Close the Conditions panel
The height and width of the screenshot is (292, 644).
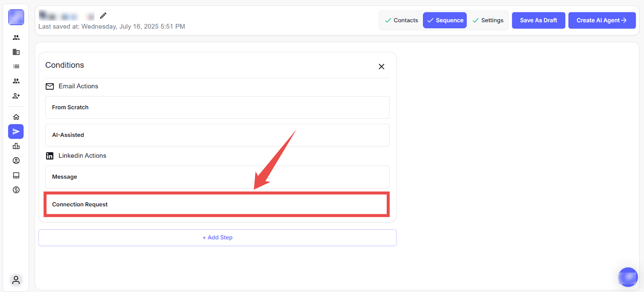(x=381, y=67)
